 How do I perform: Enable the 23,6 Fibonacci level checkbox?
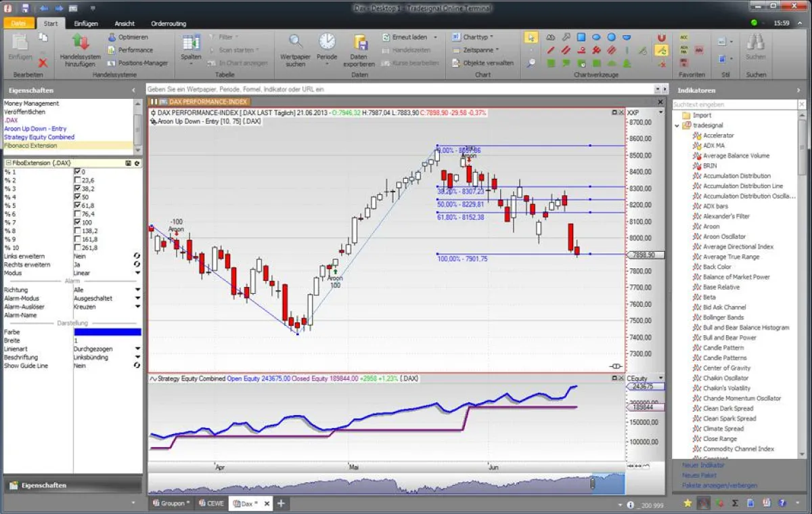pos(77,180)
